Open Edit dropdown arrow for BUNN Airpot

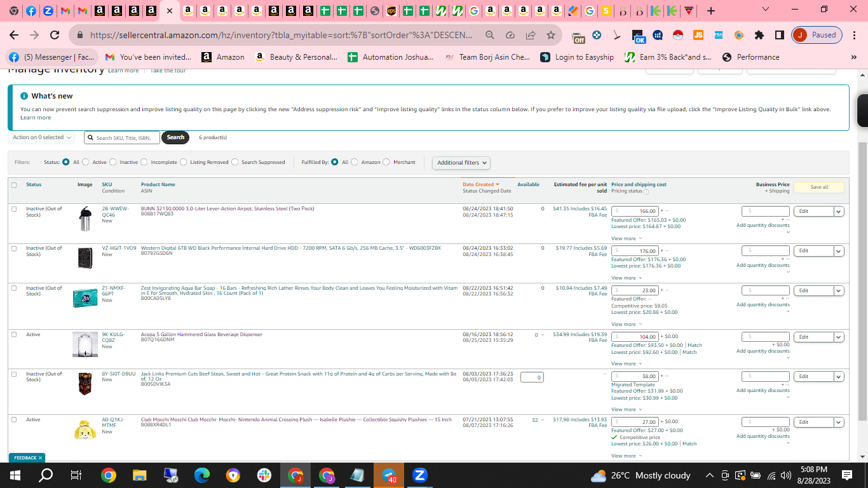(839, 212)
